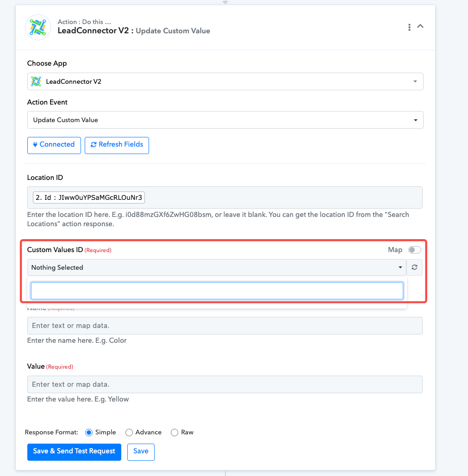Select the mapped Id tag in Location ID
The image size is (468, 476).
[89, 198]
